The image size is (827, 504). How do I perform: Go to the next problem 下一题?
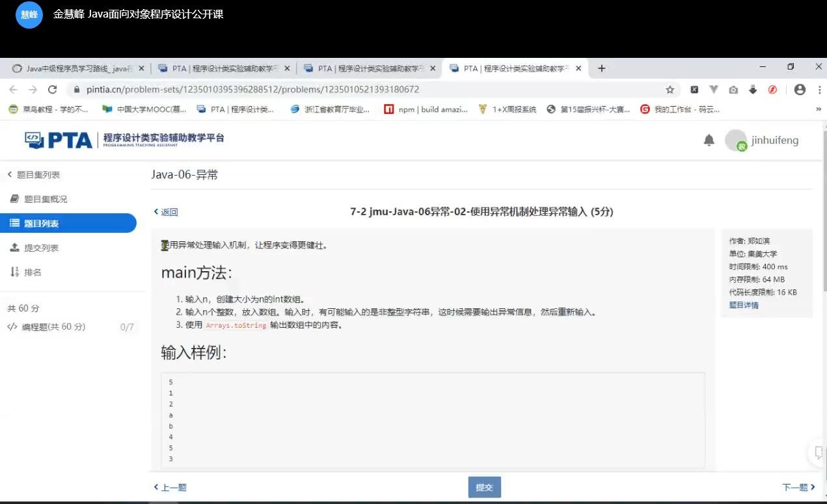(x=798, y=487)
